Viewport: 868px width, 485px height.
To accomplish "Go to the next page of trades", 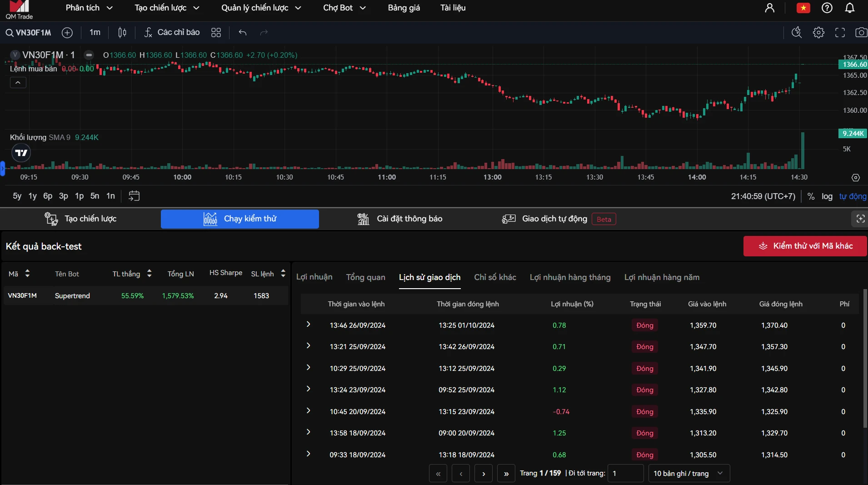I will tap(484, 473).
